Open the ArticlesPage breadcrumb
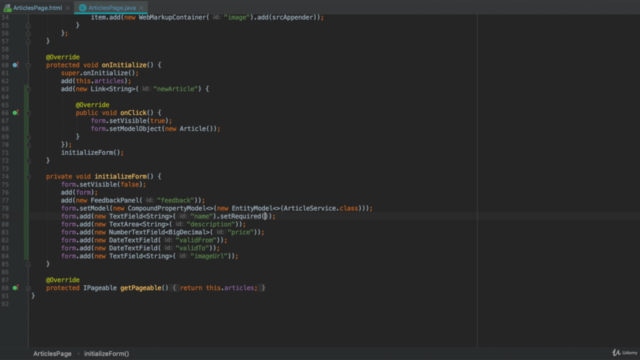 [52, 354]
